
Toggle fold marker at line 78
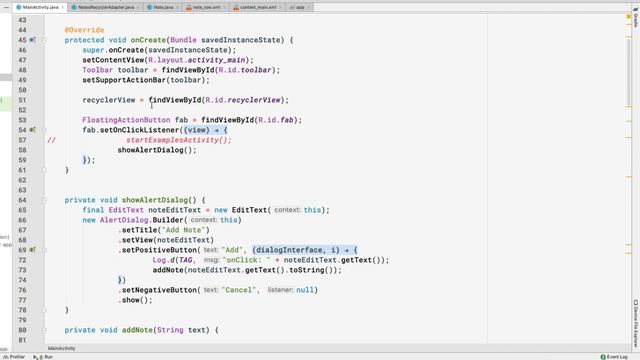click(44, 310)
